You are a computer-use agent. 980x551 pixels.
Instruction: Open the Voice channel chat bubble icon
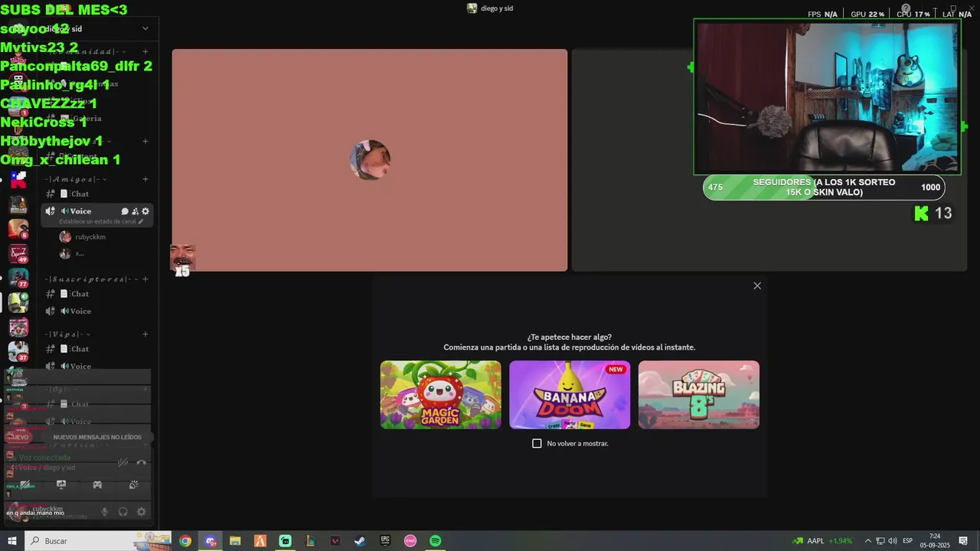(125, 211)
